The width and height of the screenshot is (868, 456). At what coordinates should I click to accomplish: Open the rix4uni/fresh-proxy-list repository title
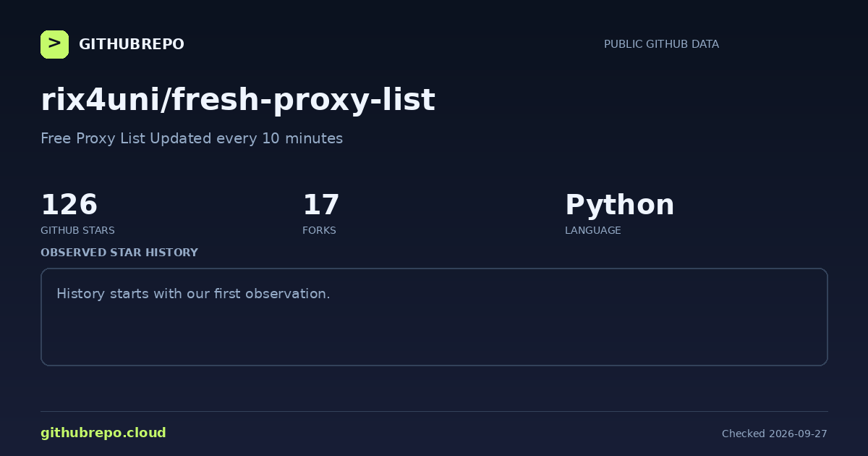(238, 100)
